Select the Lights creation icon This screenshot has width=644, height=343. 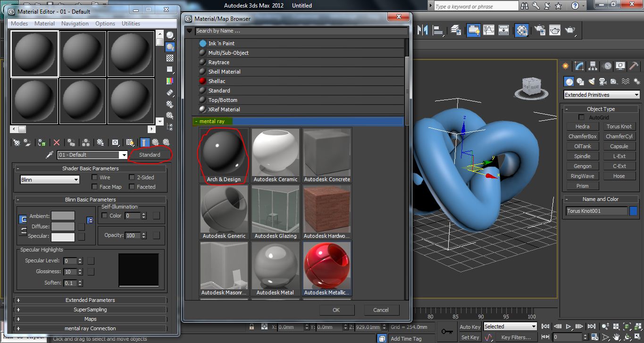pos(592,81)
